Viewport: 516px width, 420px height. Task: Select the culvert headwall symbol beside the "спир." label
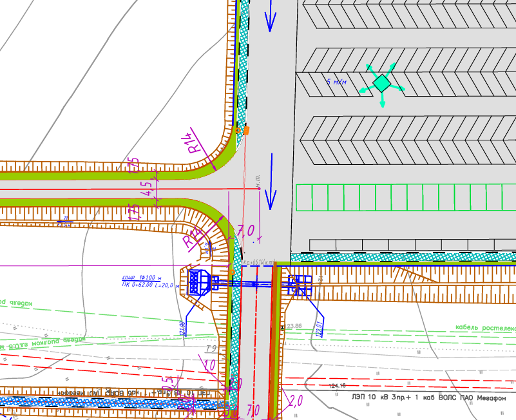click(199, 282)
